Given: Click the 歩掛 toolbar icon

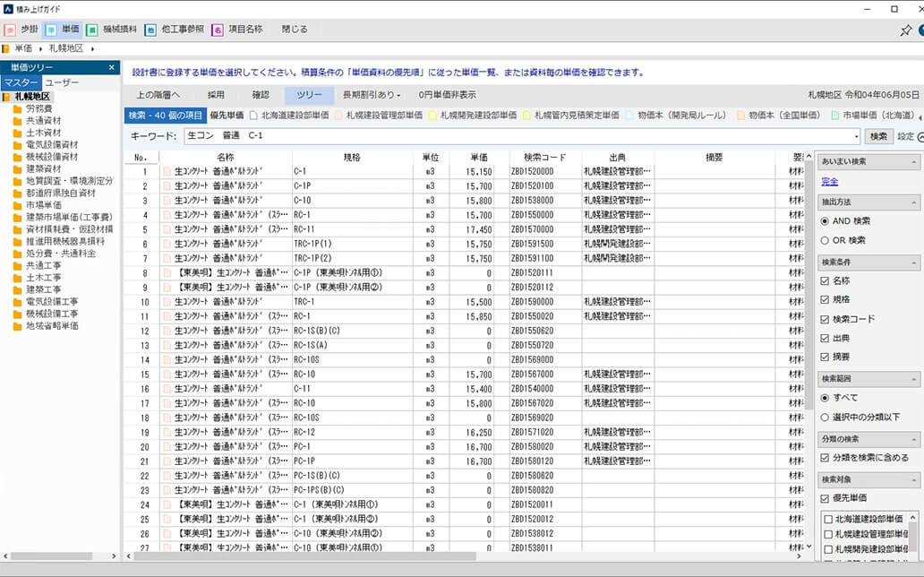Looking at the screenshot, I should pos(10,30).
